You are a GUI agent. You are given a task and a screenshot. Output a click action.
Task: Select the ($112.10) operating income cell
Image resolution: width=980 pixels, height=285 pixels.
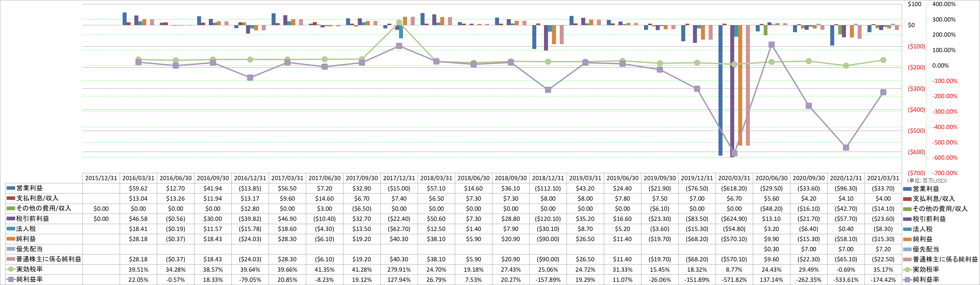coord(548,188)
